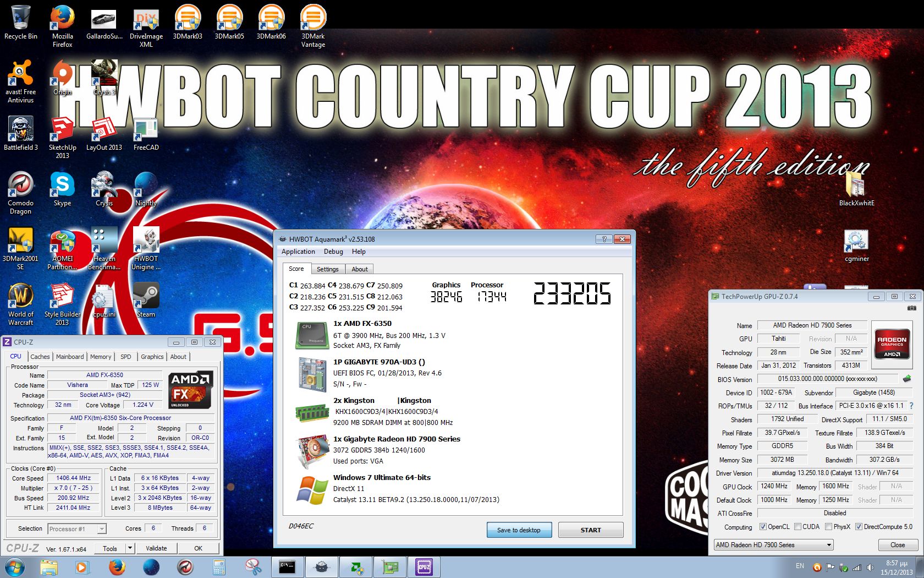This screenshot has width=924, height=578.
Task: Switch to CPU-Z Mainboard tab
Action: tap(70, 357)
